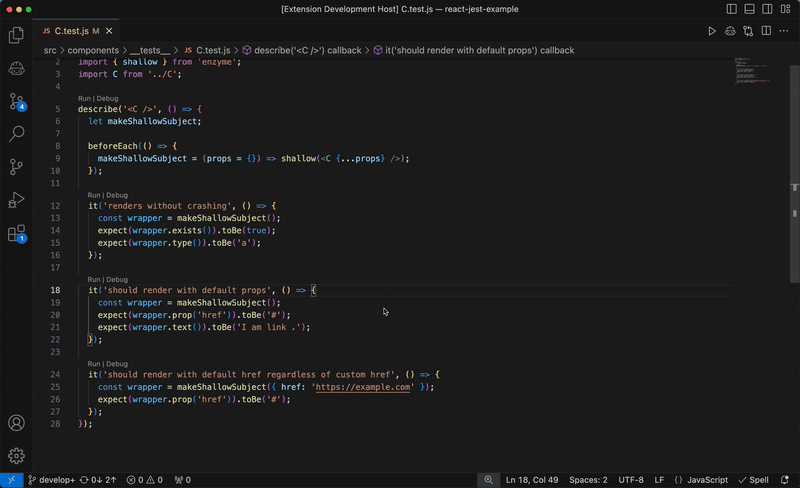
Task: Run the file using the play icon
Action: (712, 31)
